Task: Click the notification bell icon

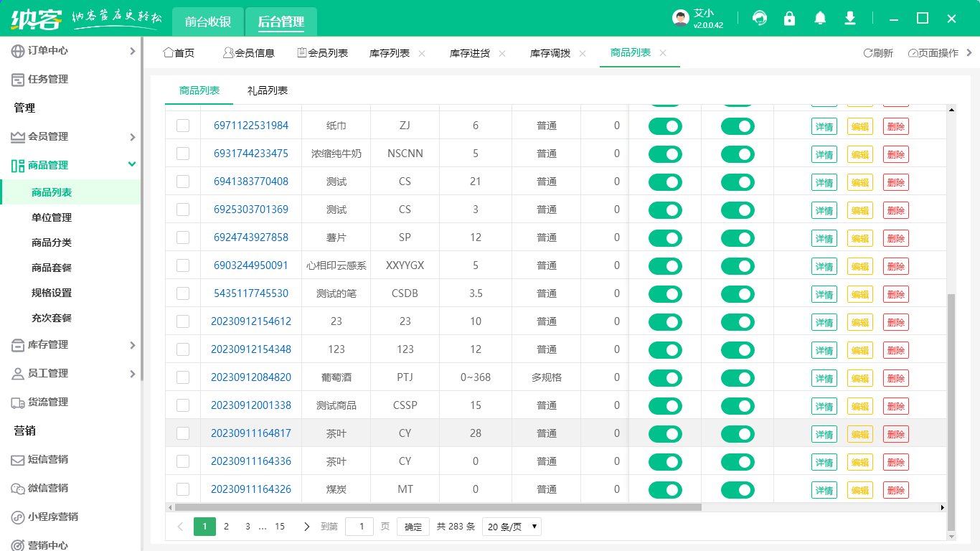Action: tap(820, 18)
